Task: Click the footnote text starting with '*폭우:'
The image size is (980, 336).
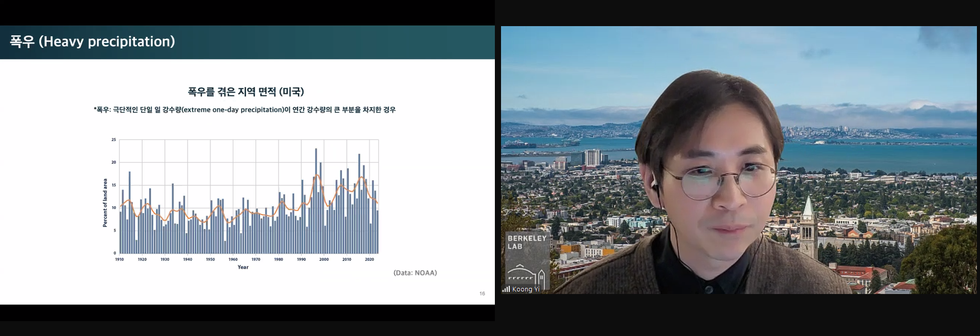Action: tap(245, 110)
